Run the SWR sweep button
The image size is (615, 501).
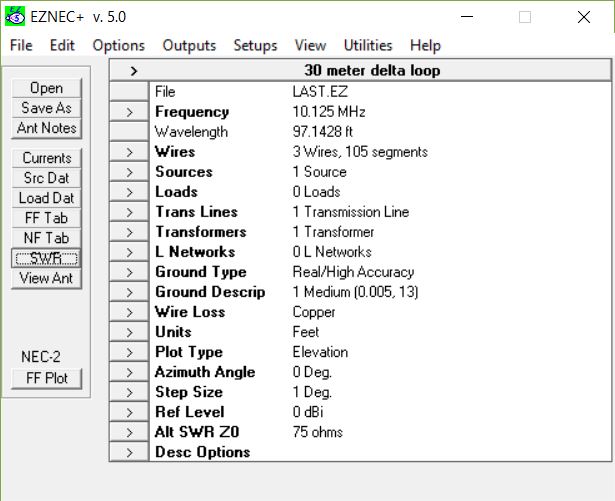pos(47,258)
